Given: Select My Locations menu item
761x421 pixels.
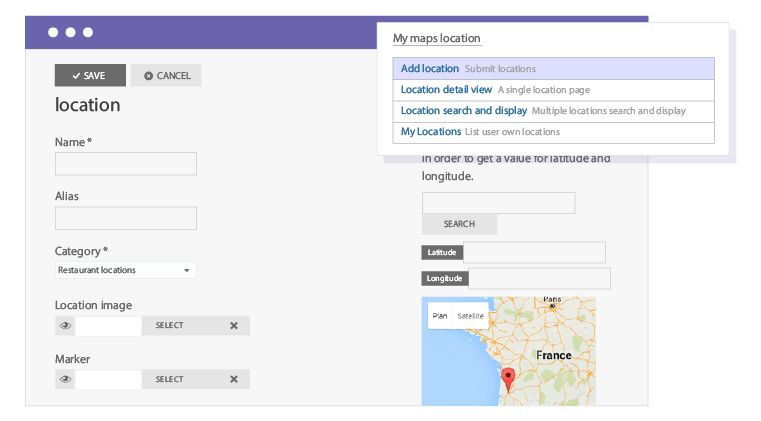Looking at the screenshot, I should click(x=431, y=132).
